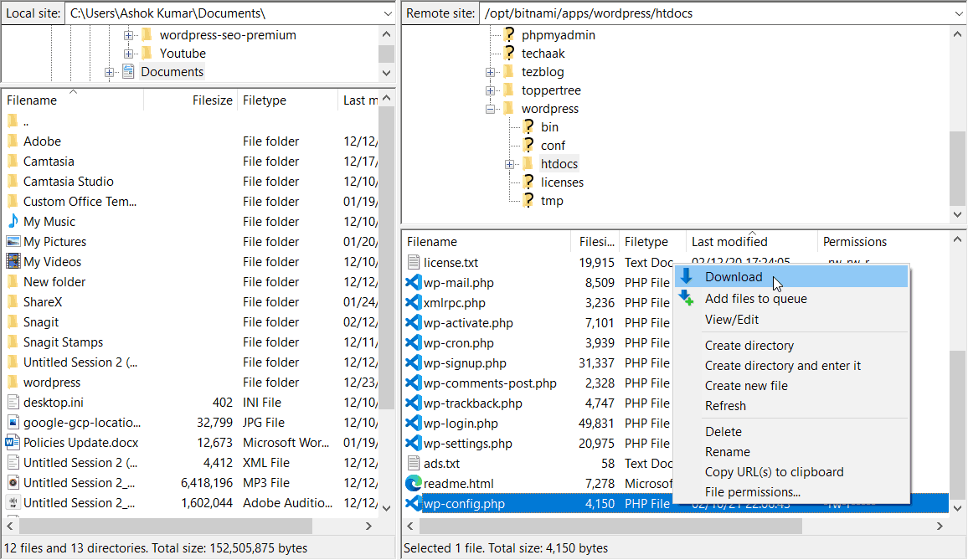Click the licenses question mark folder icon
This screenshot has height=560, width=968.
(x=528, y=182)
